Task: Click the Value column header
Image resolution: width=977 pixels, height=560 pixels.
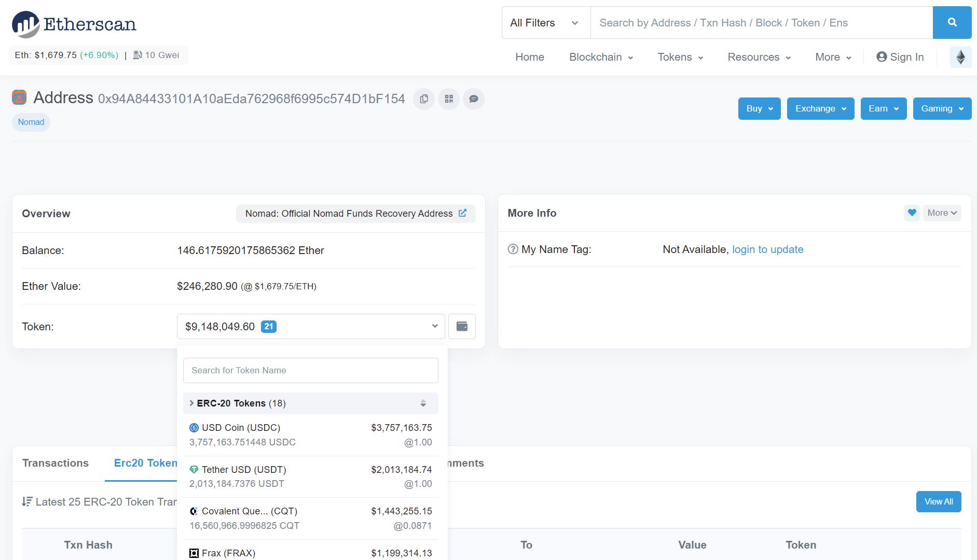Action: pos(692,545)
